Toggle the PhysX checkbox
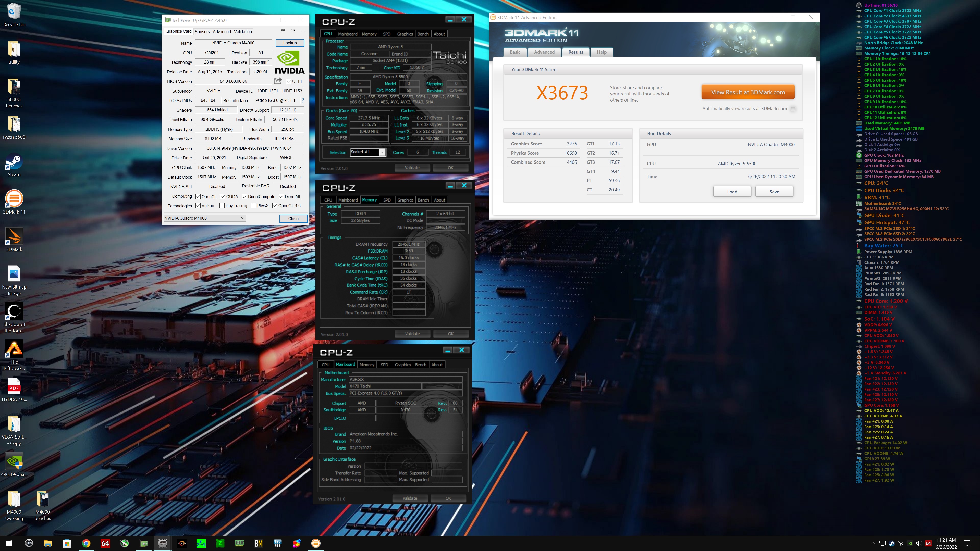This screenshot has width=980, height=551. [254, 206]
